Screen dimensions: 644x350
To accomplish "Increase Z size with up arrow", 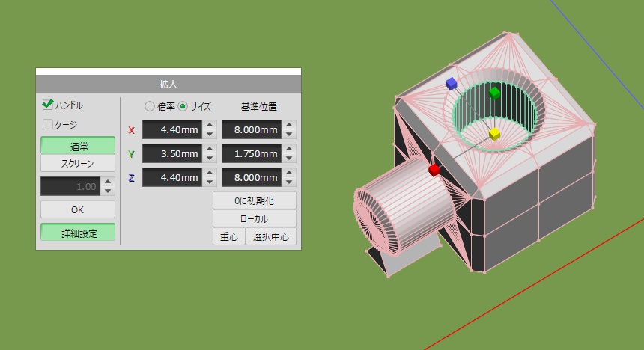I will (x=210, y=172).
